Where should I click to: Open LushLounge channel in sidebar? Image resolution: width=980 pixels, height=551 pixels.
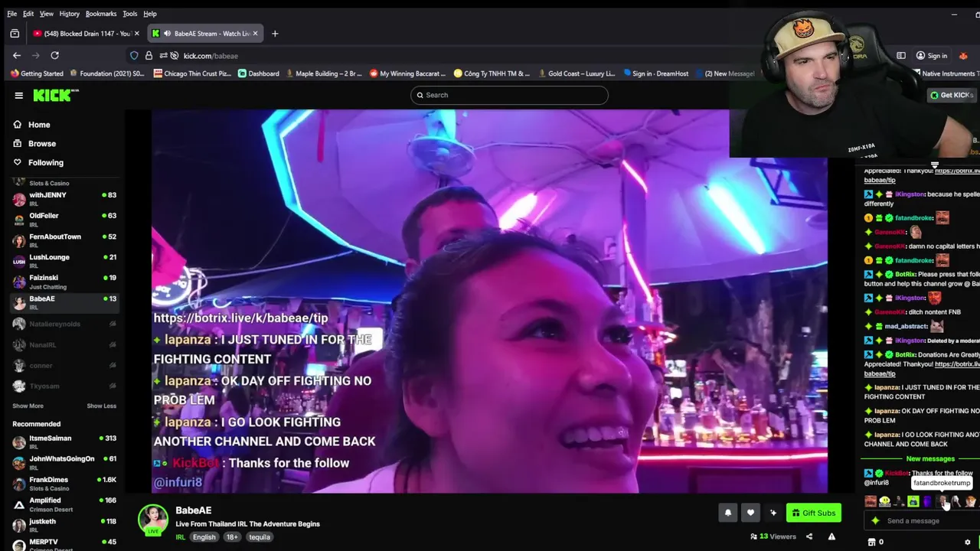[65, 261]
